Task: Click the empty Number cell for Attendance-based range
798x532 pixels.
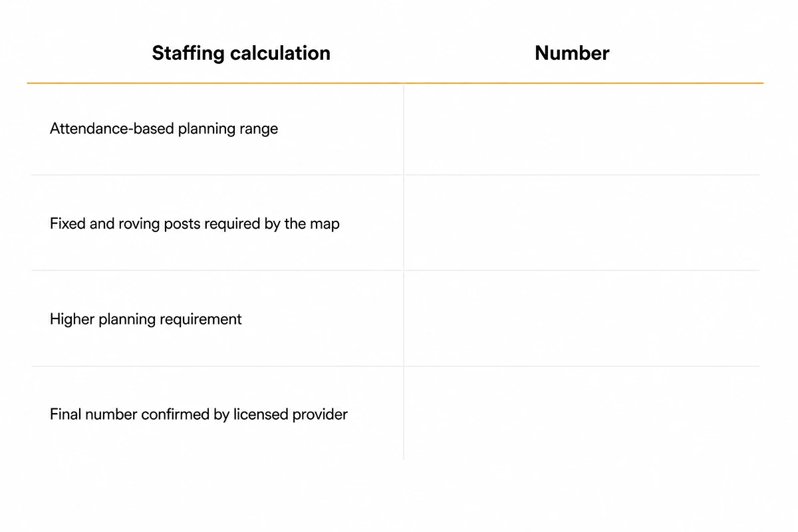Action: (582, 129)
